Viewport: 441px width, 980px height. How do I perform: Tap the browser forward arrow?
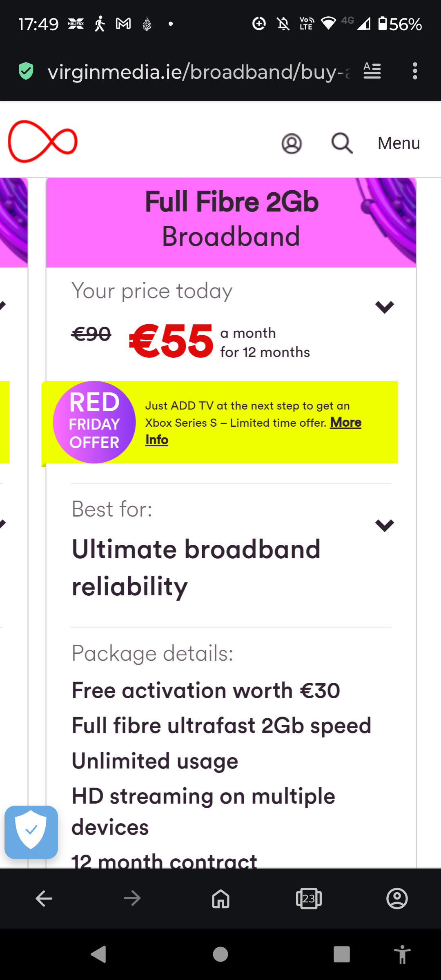coord(132,899)
